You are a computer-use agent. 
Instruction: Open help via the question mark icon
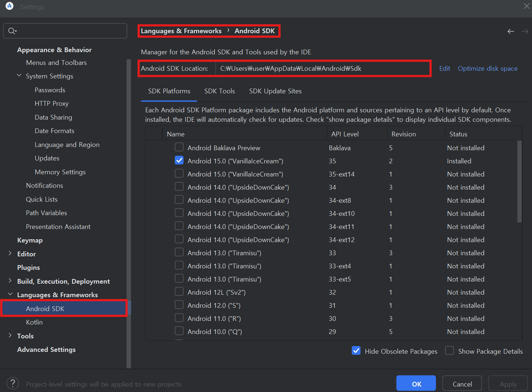tap(13, 383)
